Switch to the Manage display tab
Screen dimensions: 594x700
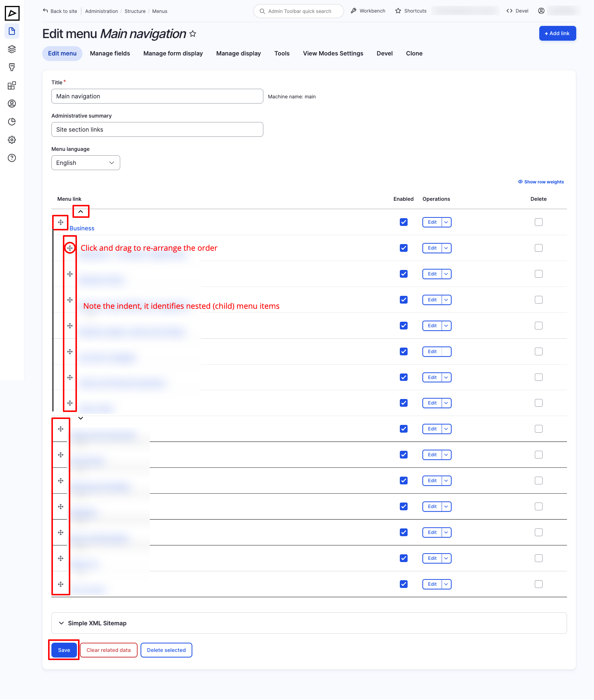239,53
